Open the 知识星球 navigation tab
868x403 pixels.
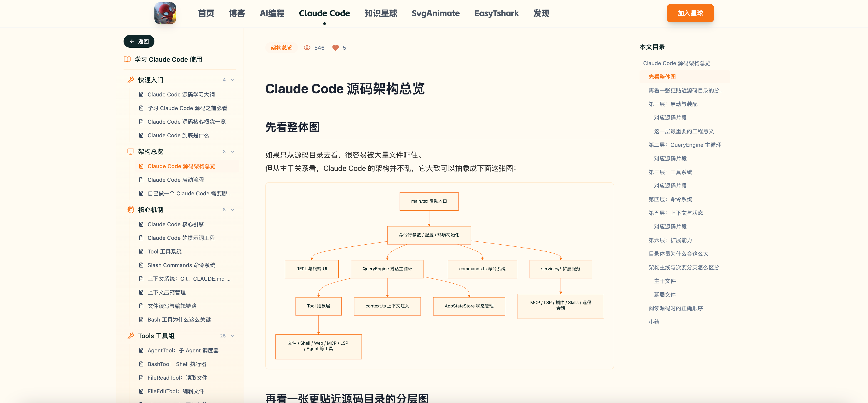381,13
